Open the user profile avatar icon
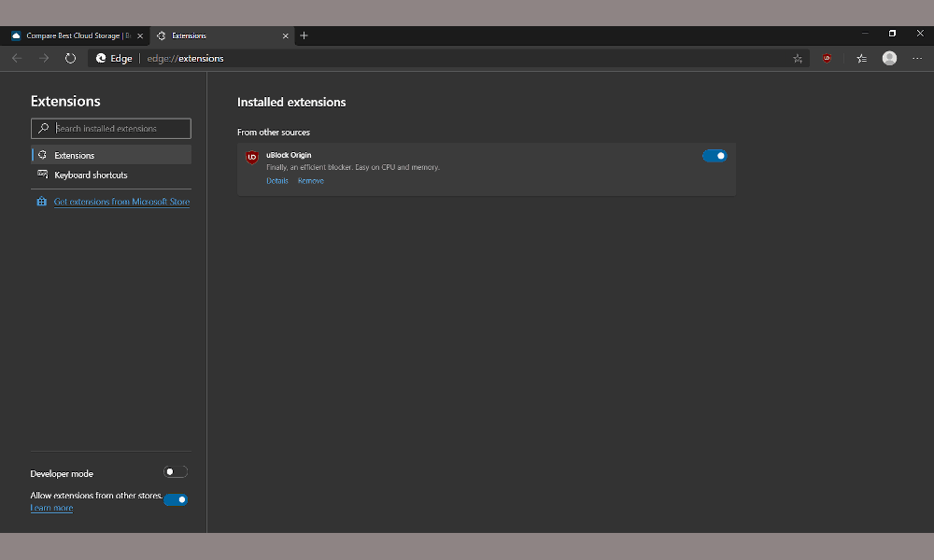The height and width of the screenshot is (560, 934). pos(889,58)
